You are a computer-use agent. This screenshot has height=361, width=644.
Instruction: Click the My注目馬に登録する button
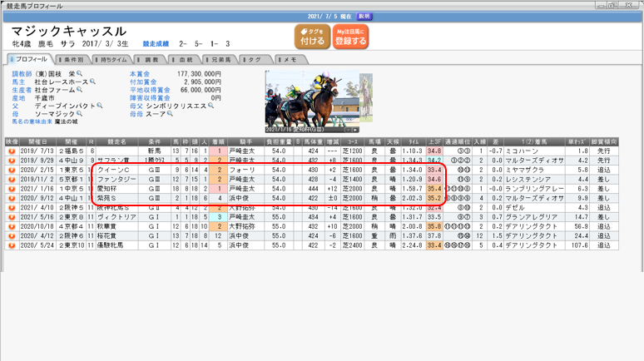pos(350,36)
